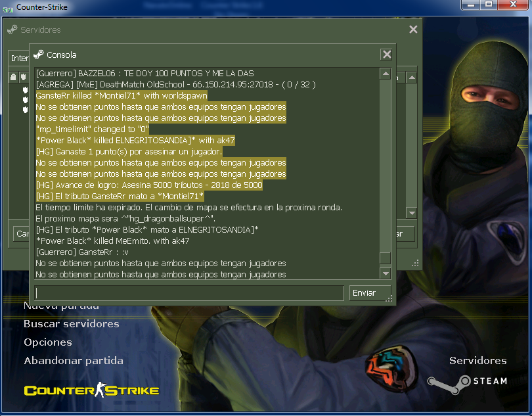Image resolution: width=532 pixels, height=416 pixels.
Task: Click line 'El tiempo limite ha expirado'
Action: click(189, 207)
